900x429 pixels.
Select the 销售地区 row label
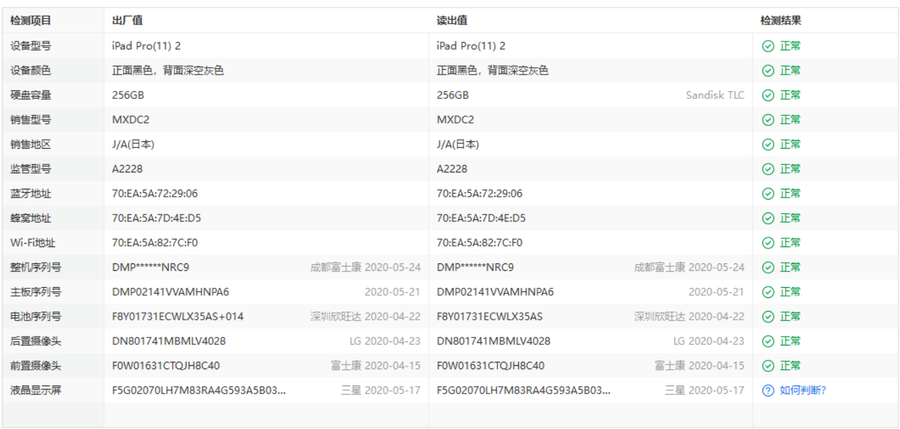[x=30, y=145]
